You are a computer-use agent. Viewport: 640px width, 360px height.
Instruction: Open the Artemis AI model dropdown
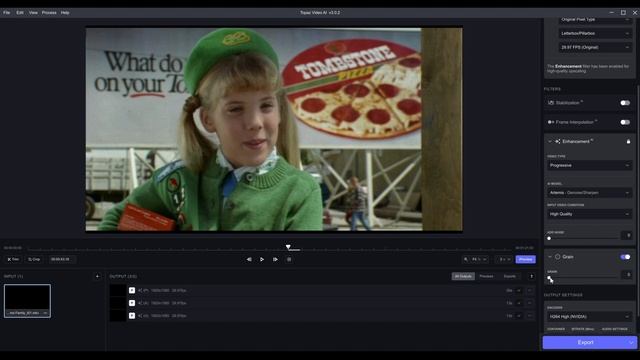[589, 193]
